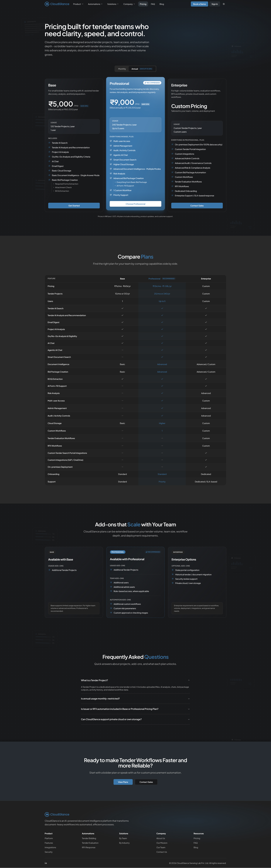
Task: Click checkmark icon beside Basic Cloud Storage
Action: click(x=49, y=170)
